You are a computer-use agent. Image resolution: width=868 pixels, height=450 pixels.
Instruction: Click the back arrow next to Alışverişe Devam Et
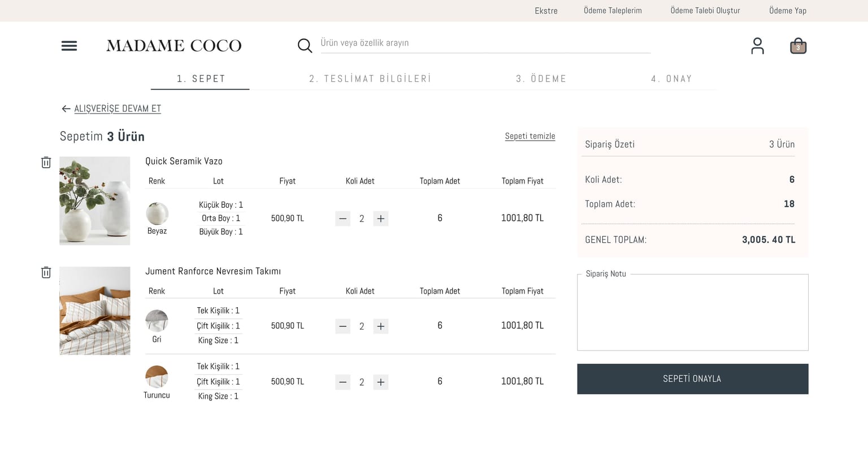click(66, 108)
